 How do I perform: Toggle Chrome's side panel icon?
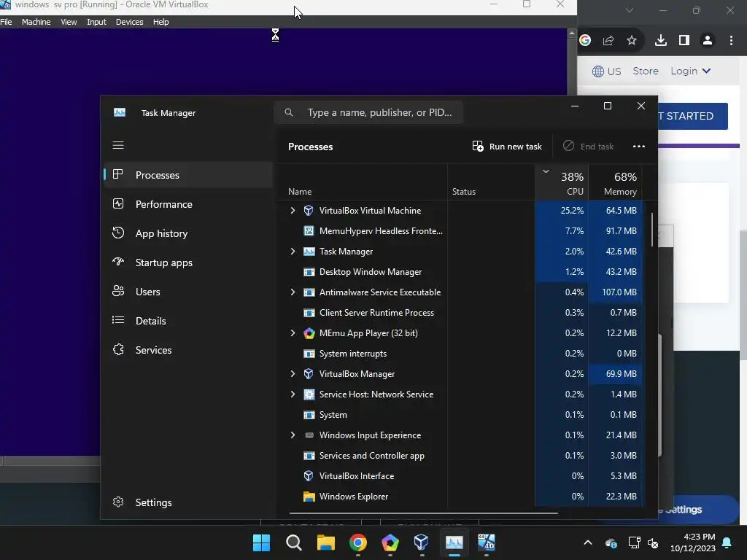coord(684,41)
